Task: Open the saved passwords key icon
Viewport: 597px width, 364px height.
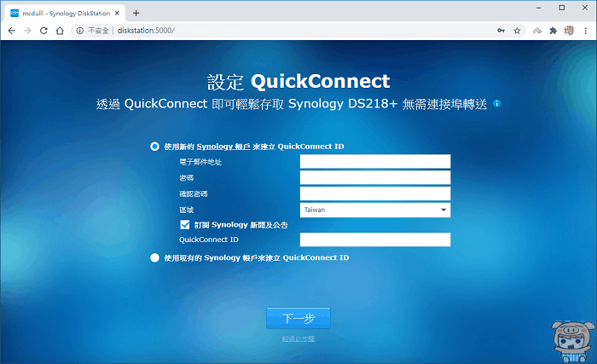Action: 501,31
